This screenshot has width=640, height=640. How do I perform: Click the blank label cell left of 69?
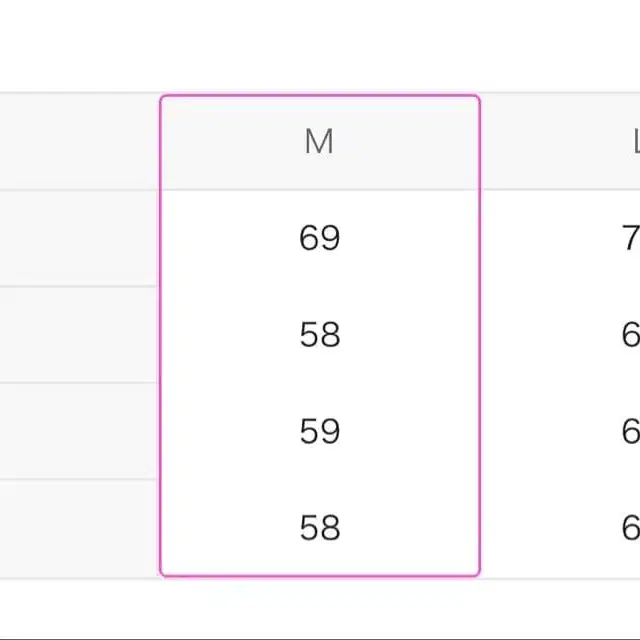click(x=80, y=238)
